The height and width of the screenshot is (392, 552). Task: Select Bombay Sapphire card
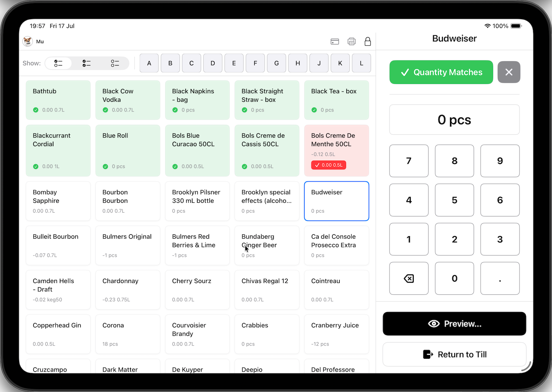58,201
